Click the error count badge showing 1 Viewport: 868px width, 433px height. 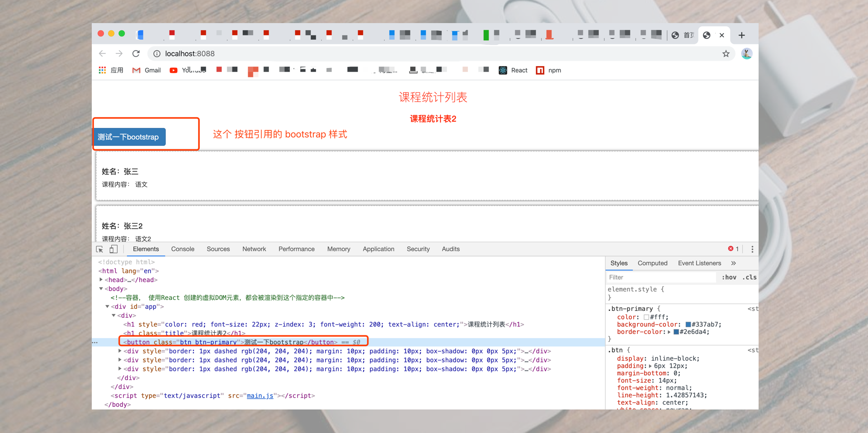(x=732, y=249)
